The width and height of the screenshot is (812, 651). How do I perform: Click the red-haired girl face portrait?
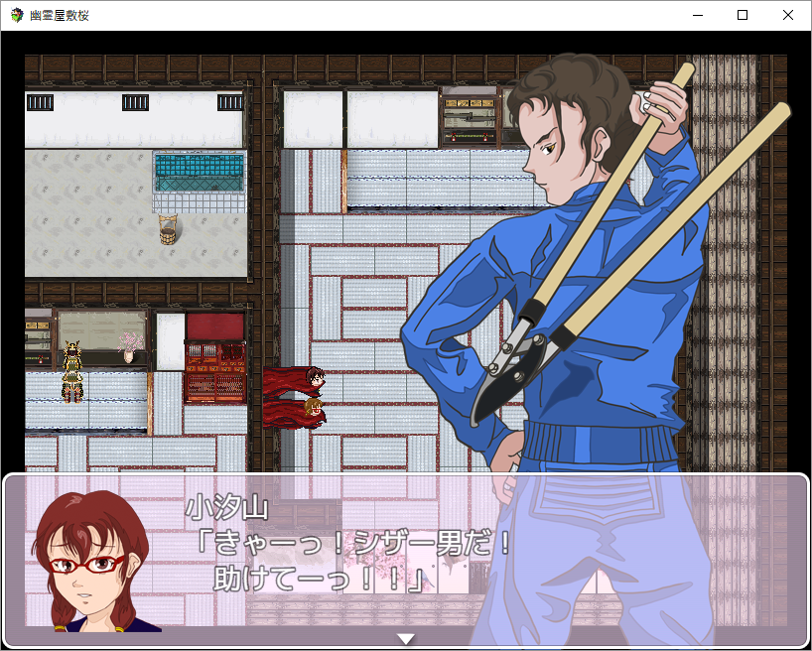[x=90, y=561]
